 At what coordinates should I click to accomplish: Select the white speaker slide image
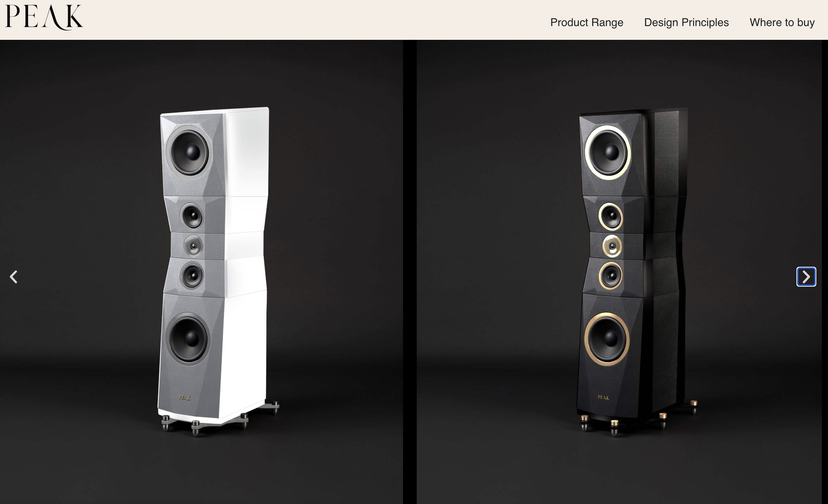[x=201, y=272]
